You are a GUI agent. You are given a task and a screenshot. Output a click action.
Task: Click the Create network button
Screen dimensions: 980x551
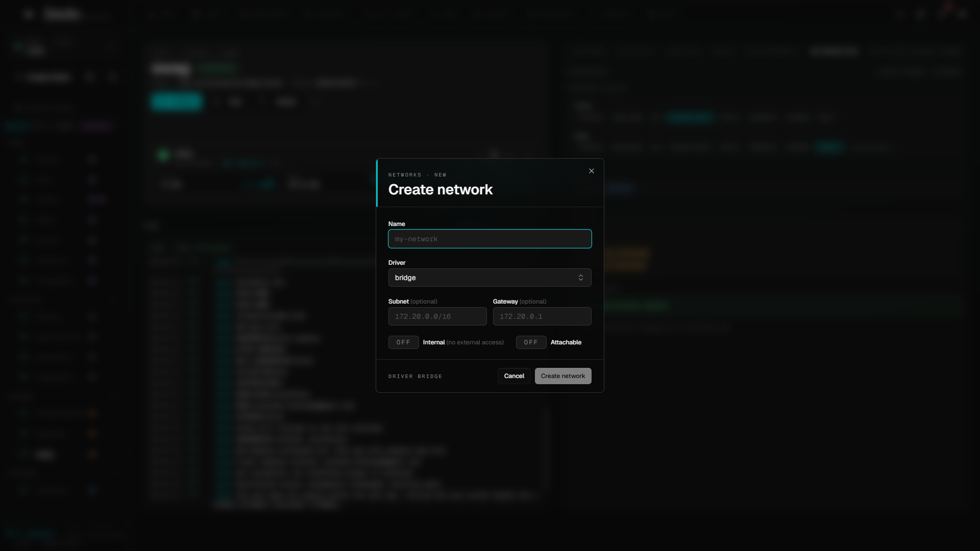click(563, 376)
